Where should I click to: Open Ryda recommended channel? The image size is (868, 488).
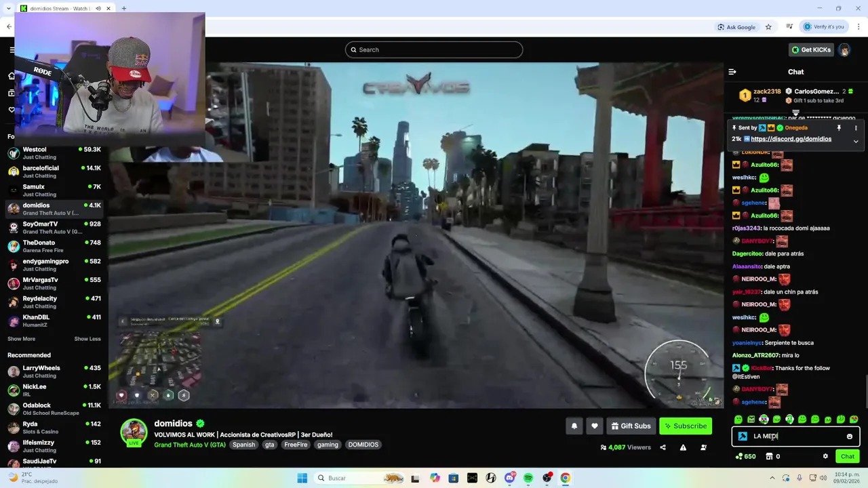tap(54, 427)
